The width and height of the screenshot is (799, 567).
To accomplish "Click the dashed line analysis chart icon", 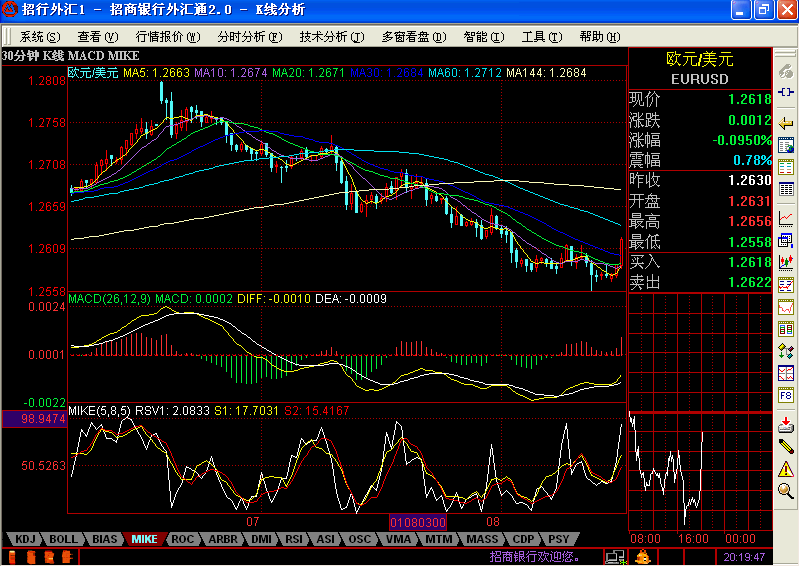I will tap(786, 285).
